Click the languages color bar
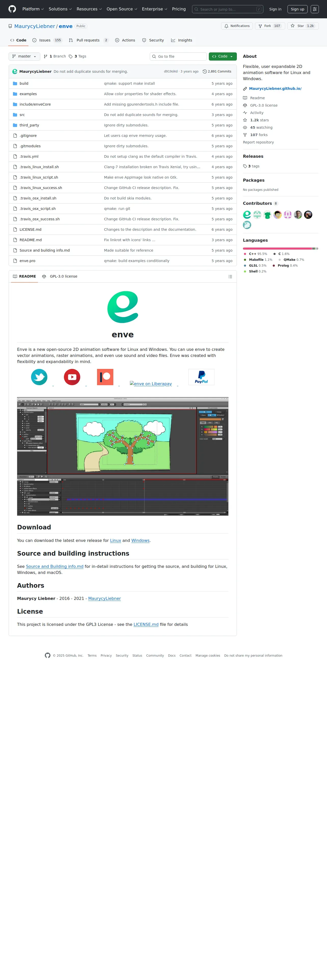The height and width of the screenshot is (980, 327). click(x=281, y=248)
